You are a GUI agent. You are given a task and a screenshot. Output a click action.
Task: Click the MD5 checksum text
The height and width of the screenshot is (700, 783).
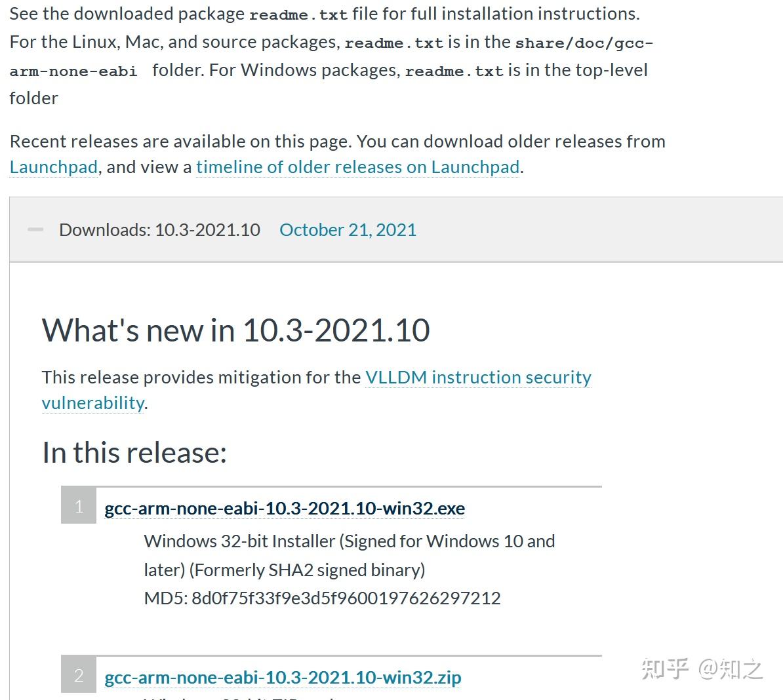point(322,598)
